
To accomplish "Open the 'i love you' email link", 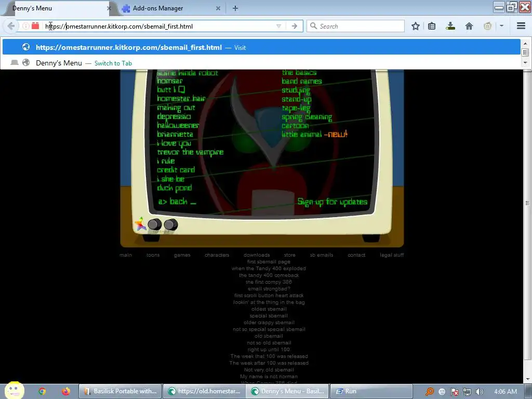I will point(174,143).
